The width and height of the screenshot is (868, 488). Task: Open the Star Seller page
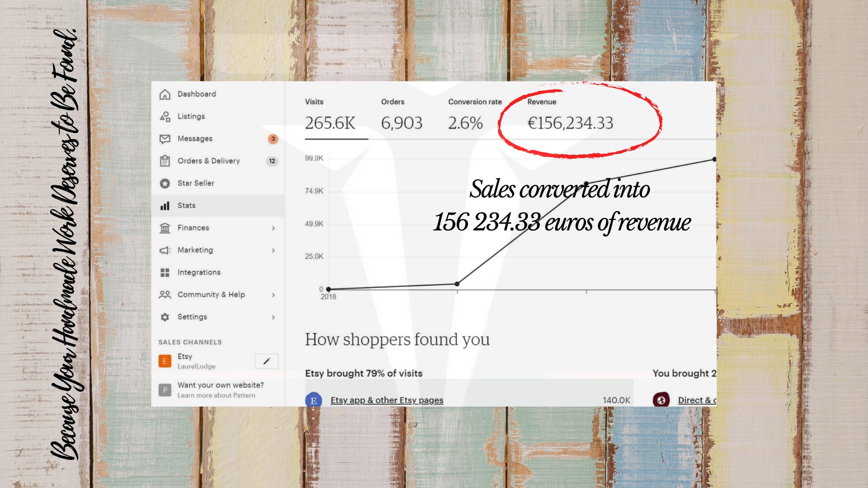pos(218,183)
